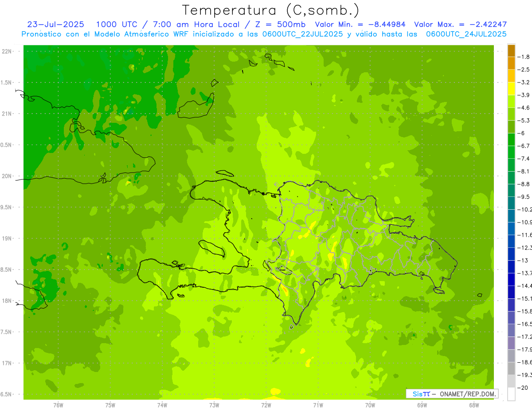This screenshot has width=532, height=411.
Task: Click the '7:00 am Hora Local' text
Action: tap(196, 24)
